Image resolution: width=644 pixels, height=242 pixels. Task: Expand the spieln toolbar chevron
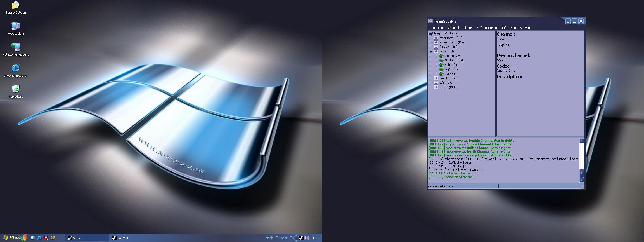[x=277, y=237]
